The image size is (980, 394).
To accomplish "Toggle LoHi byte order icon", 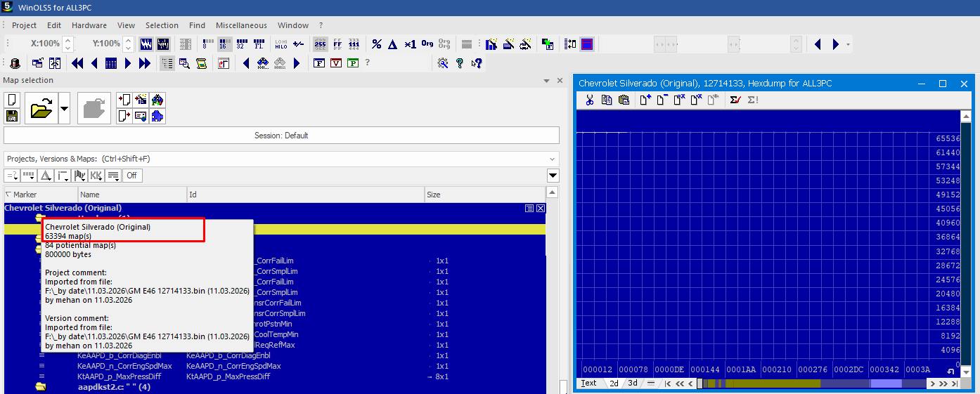I will pyautogui.click(x=281, y=44).
